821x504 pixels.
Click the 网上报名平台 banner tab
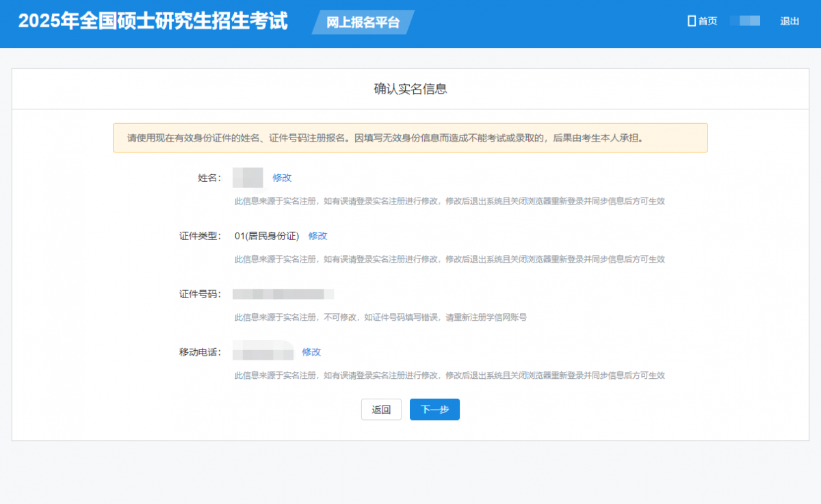pyautogui.click(x=363, y=22)
